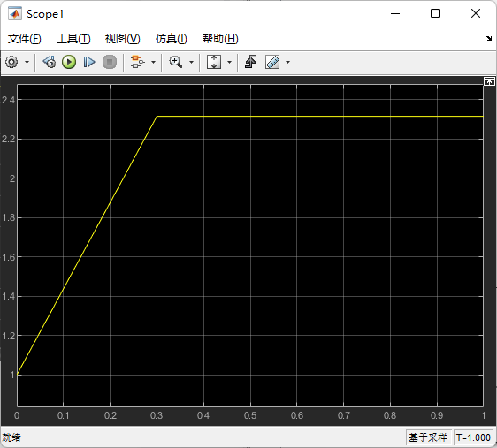The image size is (497, 448).
Task: Select the Zoom tool magnifier
Action: [176, 62]
